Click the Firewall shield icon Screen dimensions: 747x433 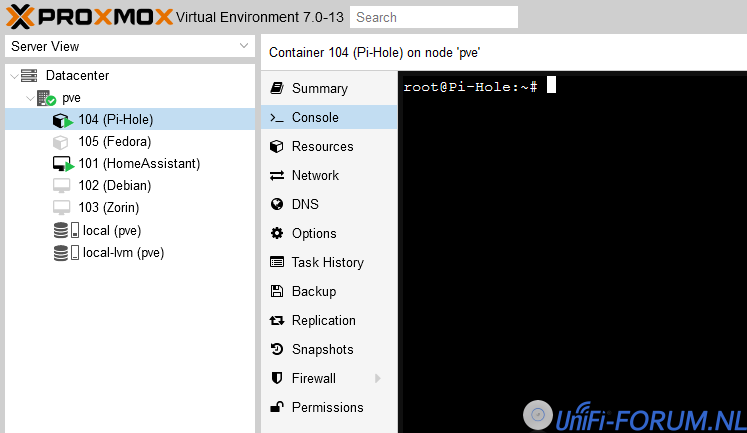[277, 379]
